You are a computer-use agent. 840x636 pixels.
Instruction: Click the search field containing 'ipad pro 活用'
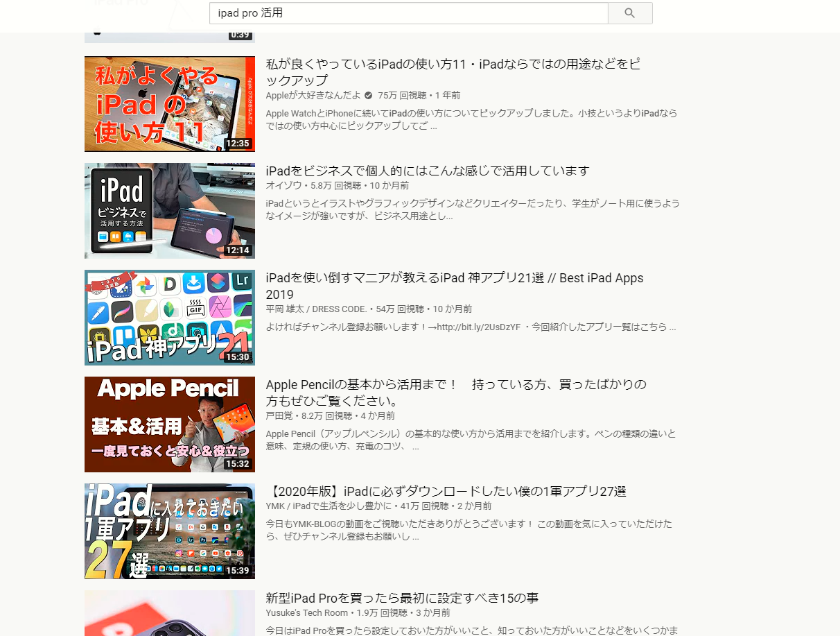[x=409, y=13]
